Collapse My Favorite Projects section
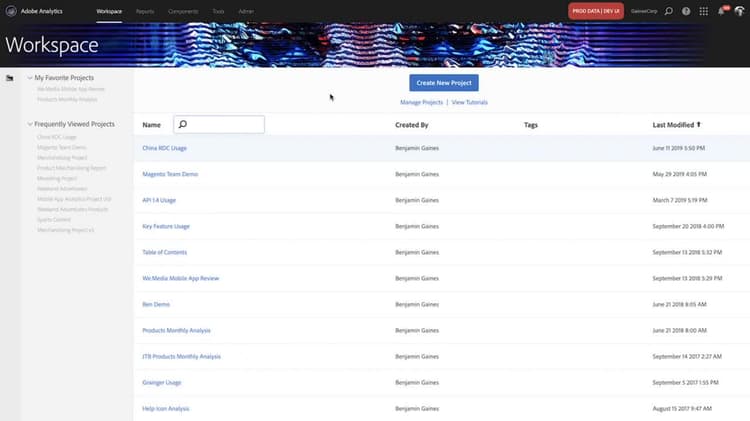This screenshot has height=421, width=750. click(30, 78)
